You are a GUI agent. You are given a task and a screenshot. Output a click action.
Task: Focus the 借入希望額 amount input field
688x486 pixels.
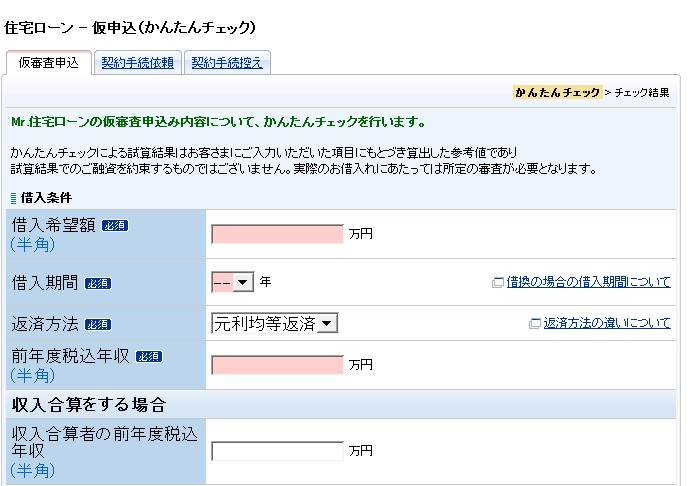[x=277, y=234]
